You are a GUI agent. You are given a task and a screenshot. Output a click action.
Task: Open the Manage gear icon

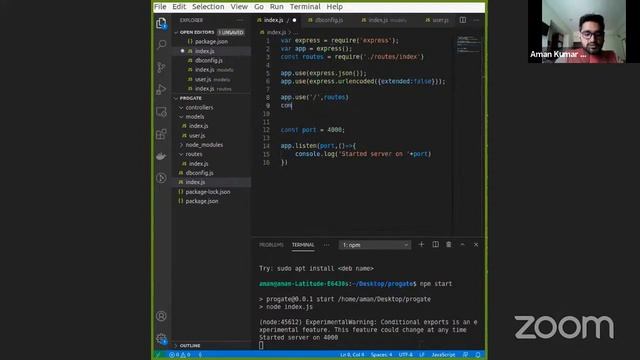[161, 338]
